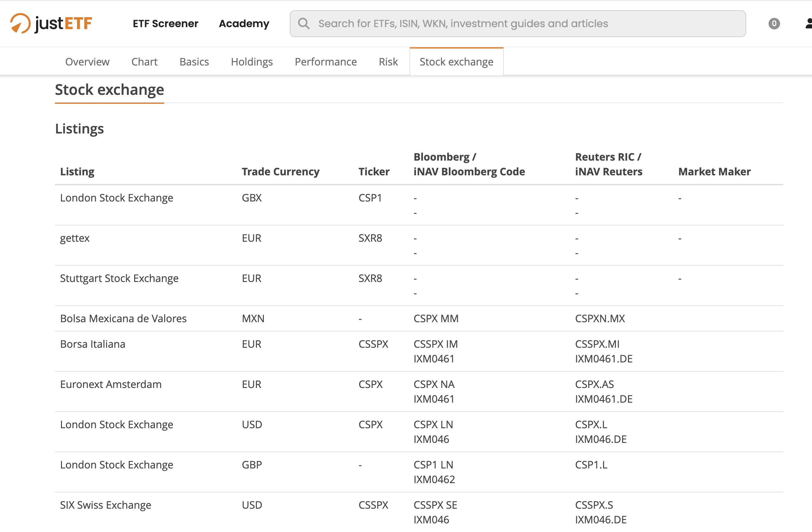Click the CSSPX.MI Reuters code
Viewport: 812px width, 532px height.
tap(597, 344)
